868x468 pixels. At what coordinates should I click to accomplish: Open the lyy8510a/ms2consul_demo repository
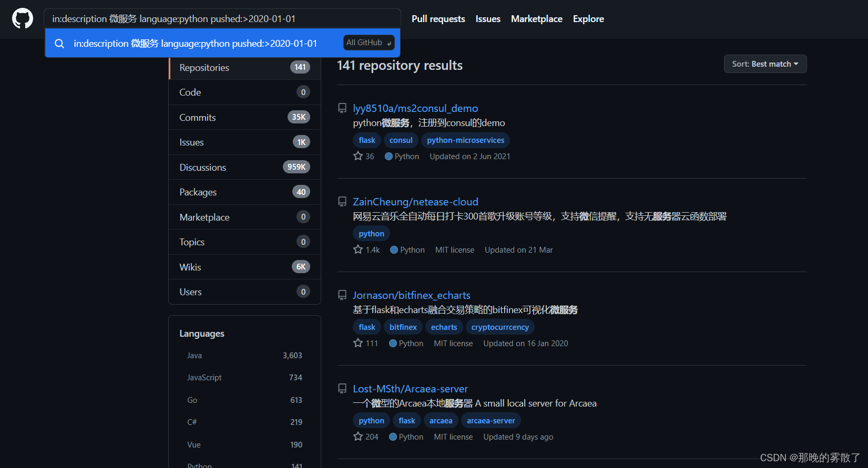click(x=415, y=108)
